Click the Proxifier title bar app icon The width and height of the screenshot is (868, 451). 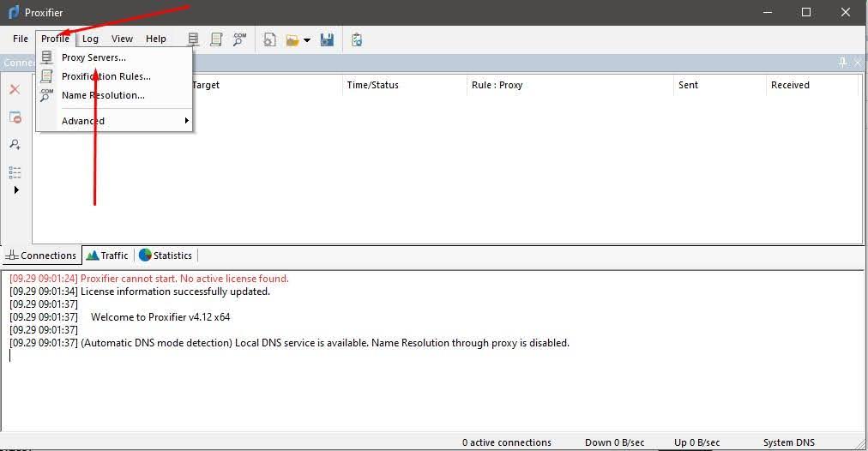click(14, 12)
